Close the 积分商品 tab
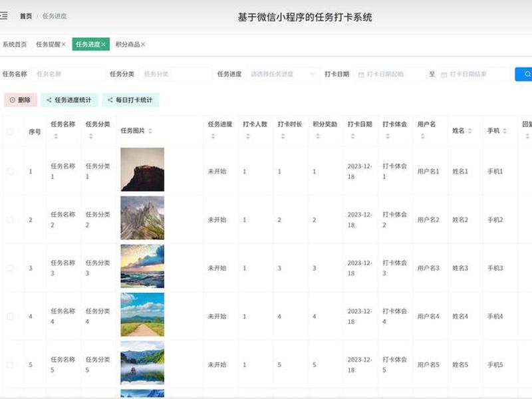Image resolution: width=532 pixels, height=399 pixels. (143, 45)
